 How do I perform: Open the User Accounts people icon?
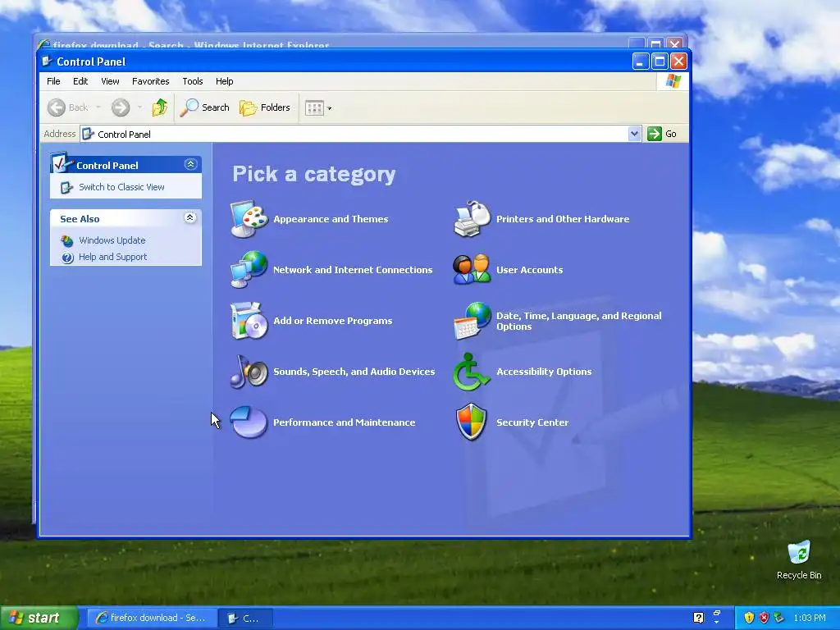pos(472,269)
